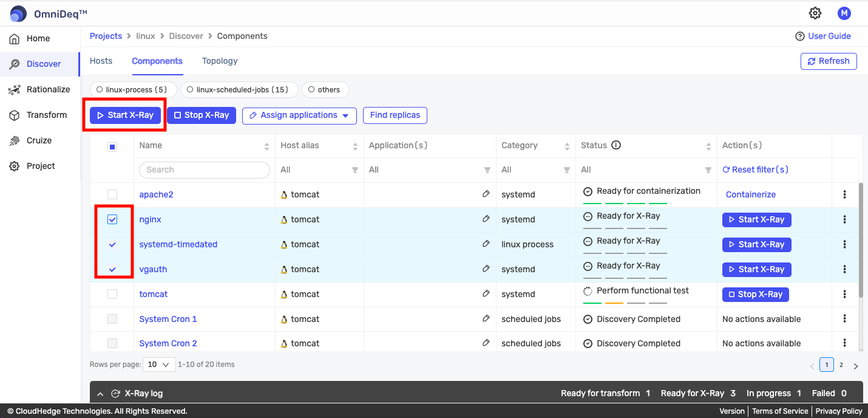
Task: Open the Assign applications dropdown
Action: click(x=299, y=115)
